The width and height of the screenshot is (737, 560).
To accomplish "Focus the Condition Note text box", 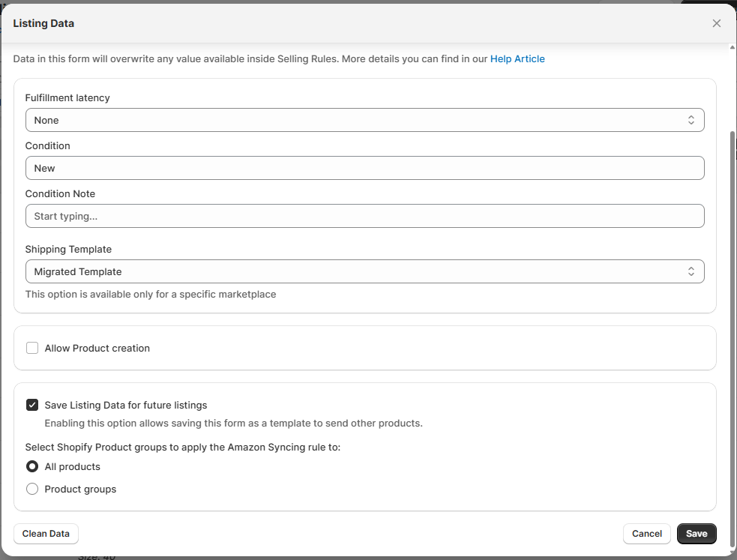I will pyautogui.click(x=364, y=216).
